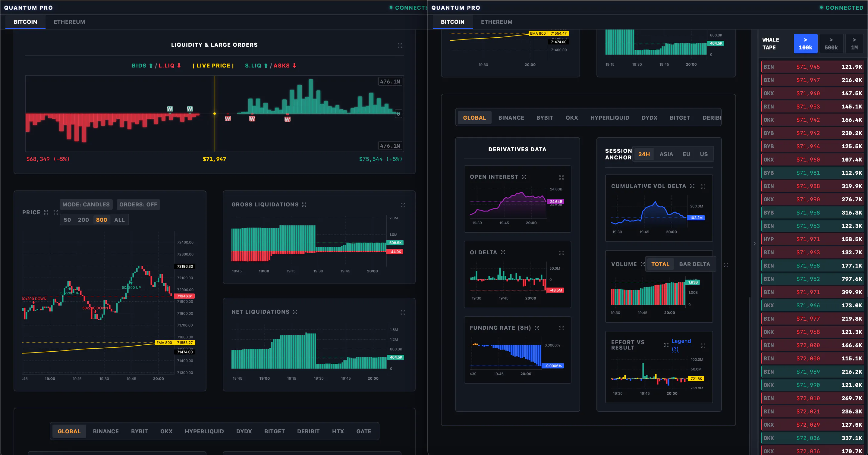Select the 800 EMA option in Price panel
The image size is (868, 455).
click(102, 220)
